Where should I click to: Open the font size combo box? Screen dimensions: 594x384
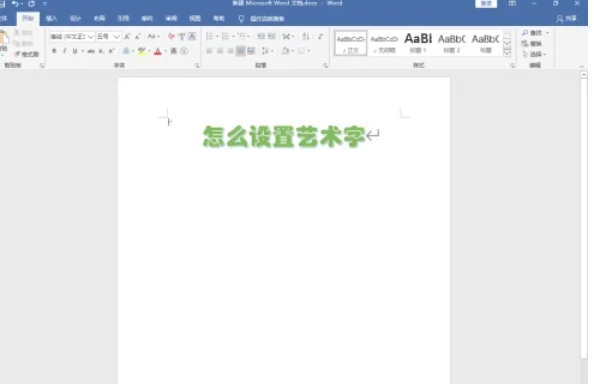point(108,36)
